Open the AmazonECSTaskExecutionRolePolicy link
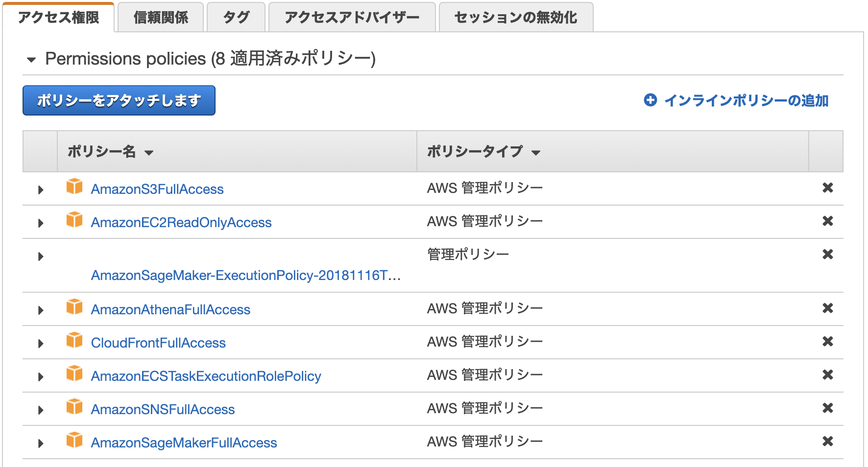 click(206, 376)
